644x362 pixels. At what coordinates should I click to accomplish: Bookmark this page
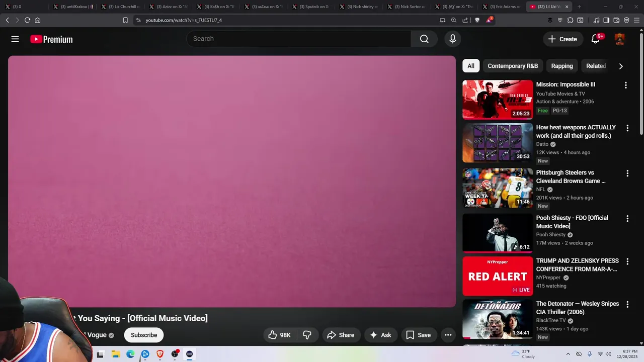(125, 20)
